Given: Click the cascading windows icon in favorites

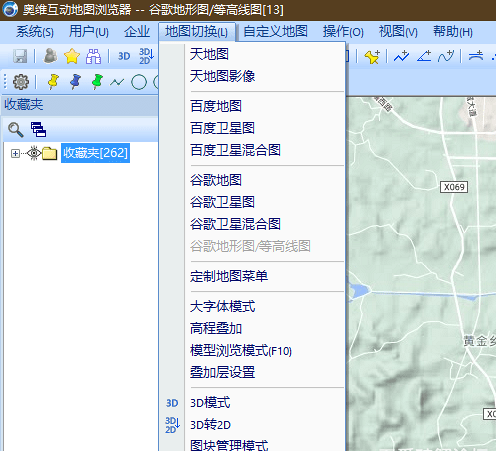Looking at the screenshot, I should click(x=38, y=130).
